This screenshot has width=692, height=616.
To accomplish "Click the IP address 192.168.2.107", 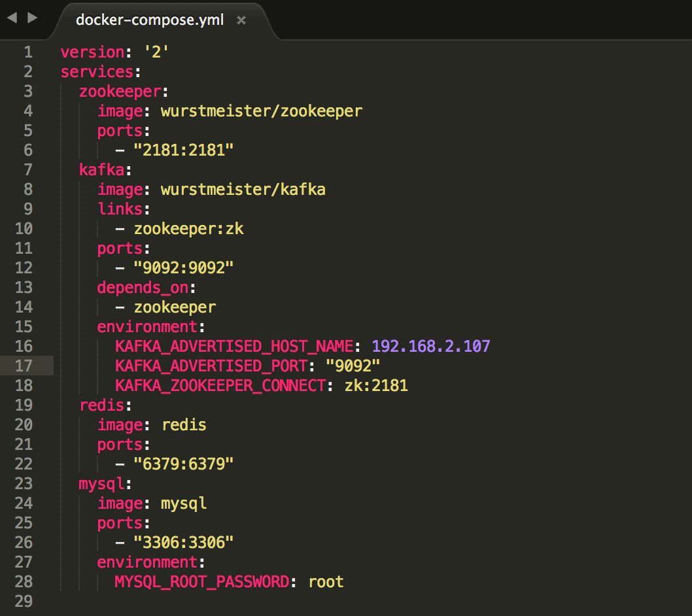I will point(431,347).
